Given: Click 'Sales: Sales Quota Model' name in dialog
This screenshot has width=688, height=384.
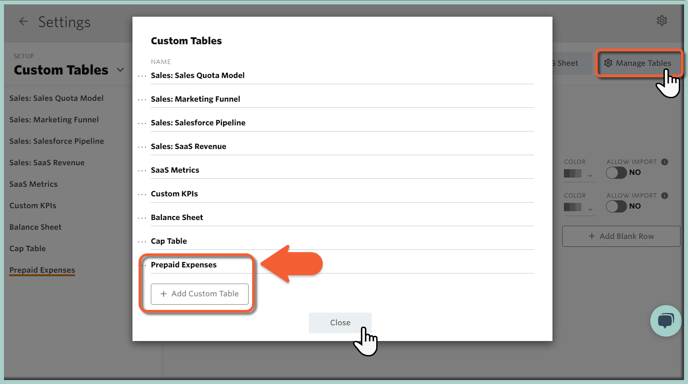Looking at the screenshot, I should click(197, 75).
